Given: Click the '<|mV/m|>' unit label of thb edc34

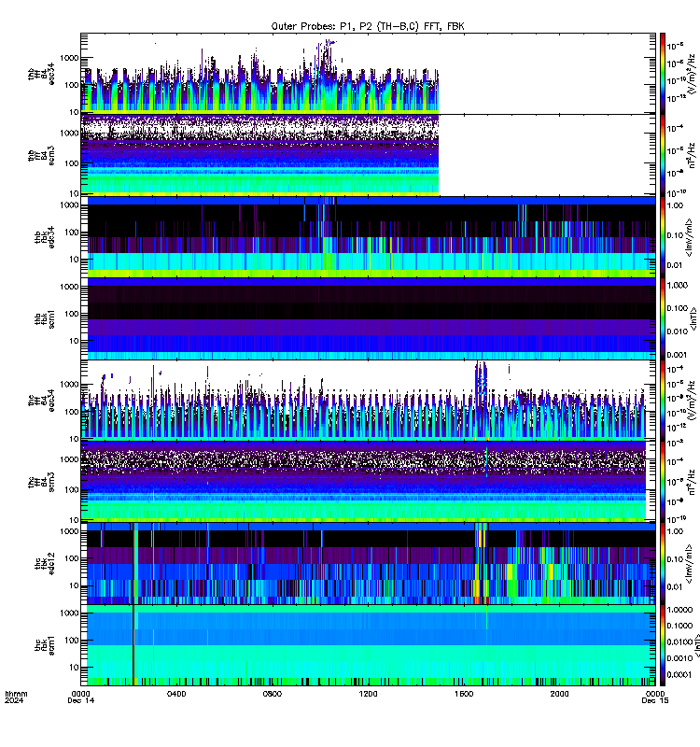Looking at the screenshot, I should click(689, 237).
